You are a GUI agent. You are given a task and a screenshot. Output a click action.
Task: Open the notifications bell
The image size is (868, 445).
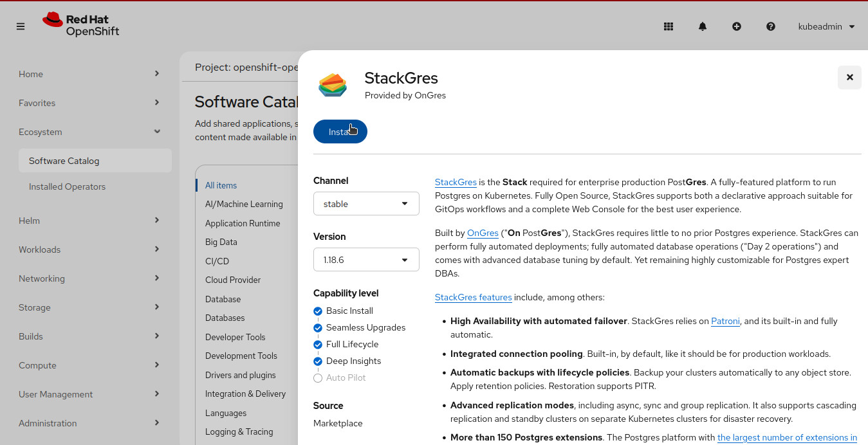click(703, 26)
